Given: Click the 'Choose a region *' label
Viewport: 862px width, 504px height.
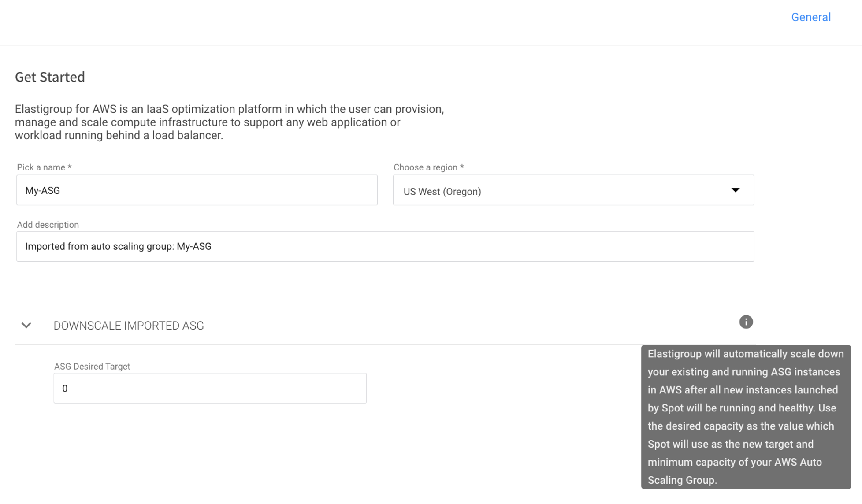Looking at the screenshot, I should tap(428, 167).
